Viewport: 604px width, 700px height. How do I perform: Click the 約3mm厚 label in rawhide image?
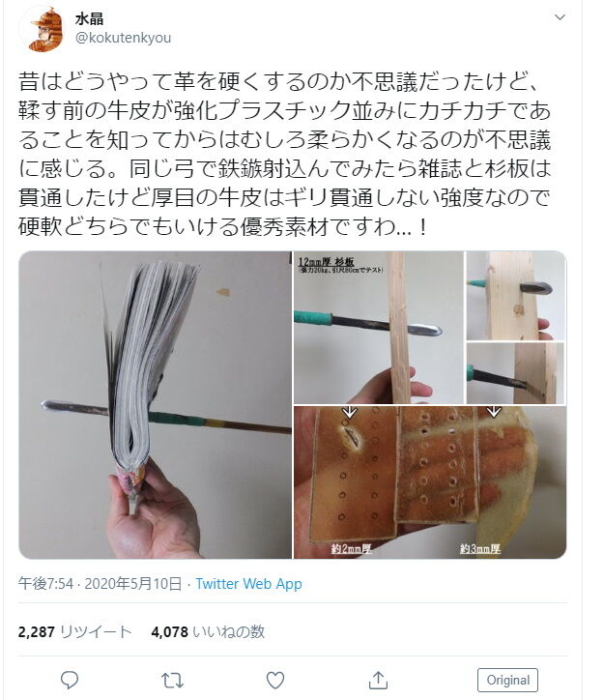(x=480, y=549)
